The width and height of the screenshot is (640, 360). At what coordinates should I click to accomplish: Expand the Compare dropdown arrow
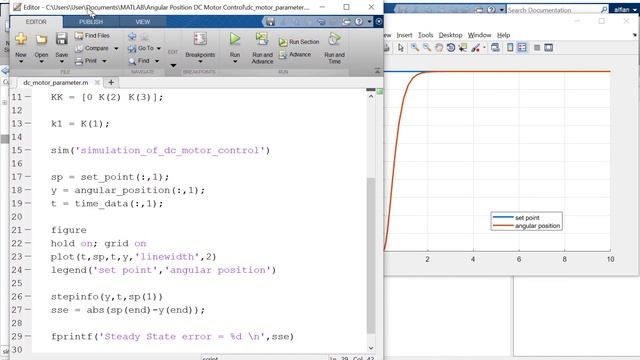(116, 49)
